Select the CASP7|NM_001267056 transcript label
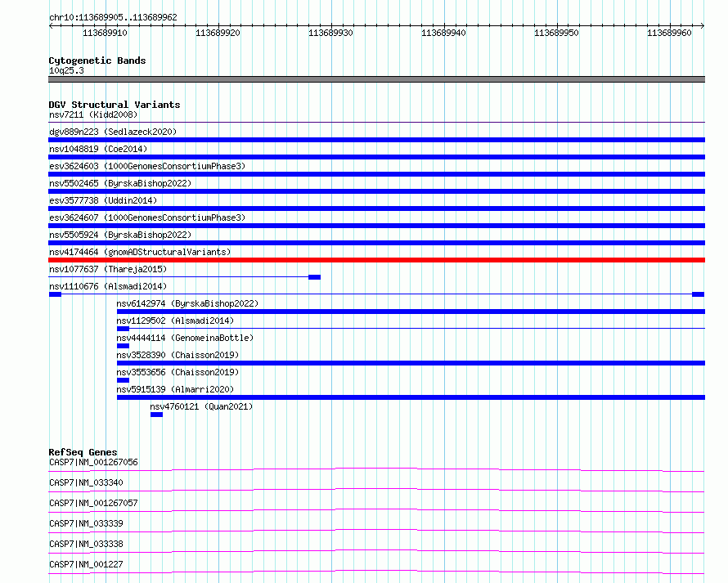Image resolution: width=728 pixels, height=583 pixels. pyautogui.click(x=93, y=463)
